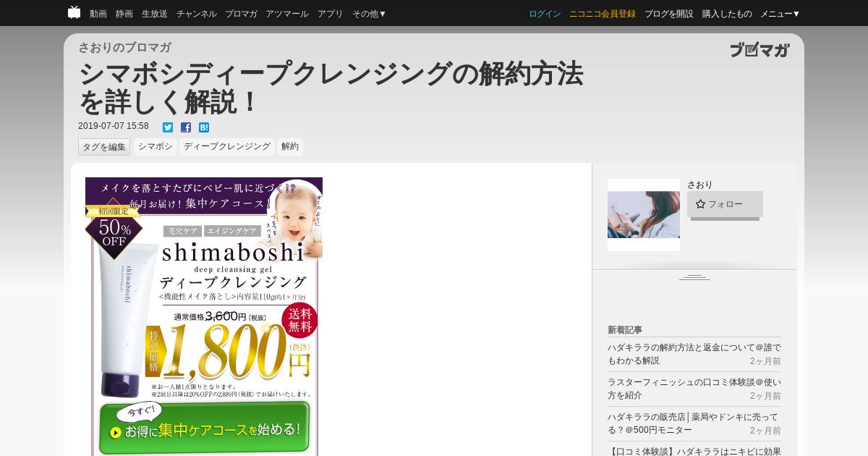Image resolution: width=868 pixels, height=456 pixels.
Task: Click green 集中ケアコースを始める button in banner
Action: pyautogui.click(x=204, y=427)
